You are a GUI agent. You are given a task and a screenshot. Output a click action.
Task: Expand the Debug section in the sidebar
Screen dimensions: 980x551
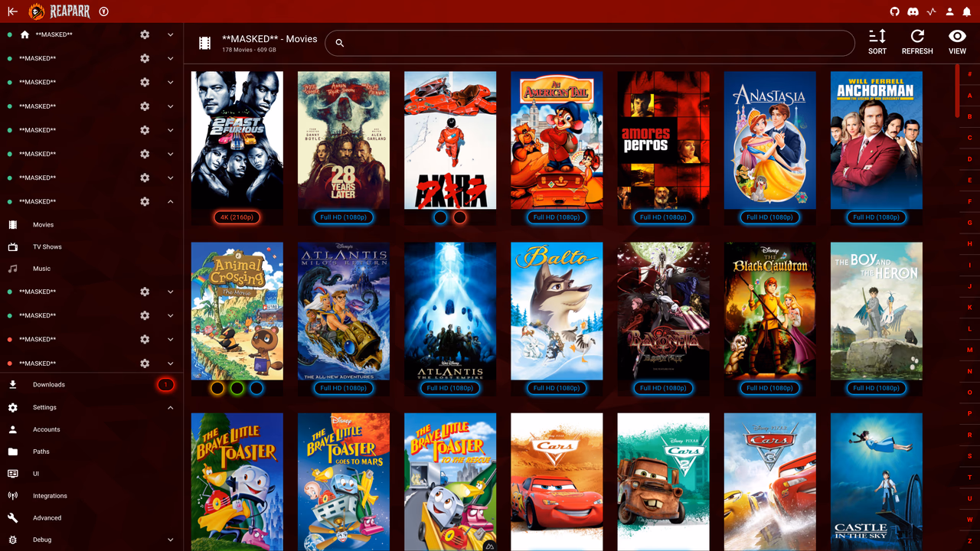pyautogui.click(x=170, y=540)
